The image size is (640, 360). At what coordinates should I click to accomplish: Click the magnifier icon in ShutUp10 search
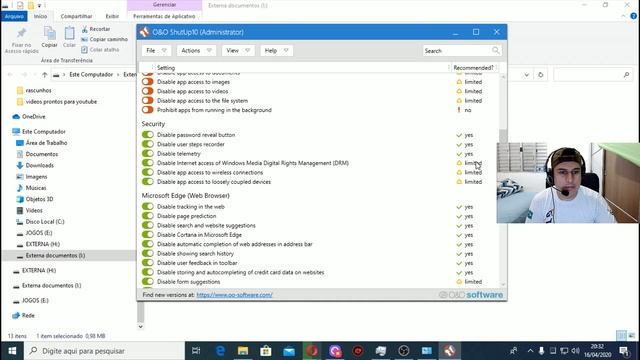pyautogui.click(x=496, y=51)
